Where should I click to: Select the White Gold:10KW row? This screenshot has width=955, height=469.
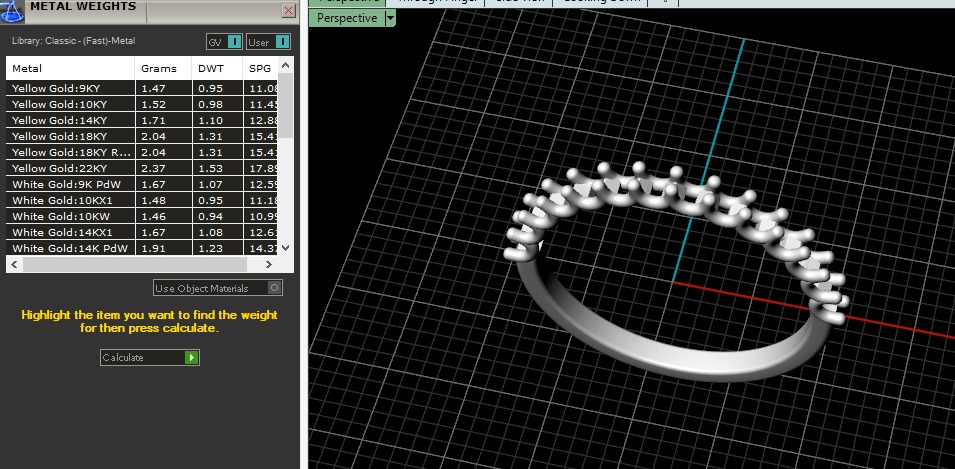click(x=142, y=216)
